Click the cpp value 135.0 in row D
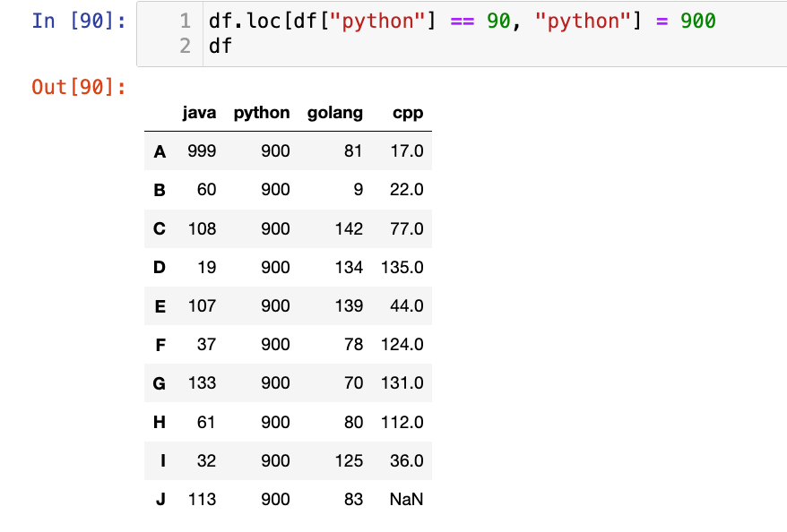Viewport: 787px width, 532px height. (x=402, y=268)
